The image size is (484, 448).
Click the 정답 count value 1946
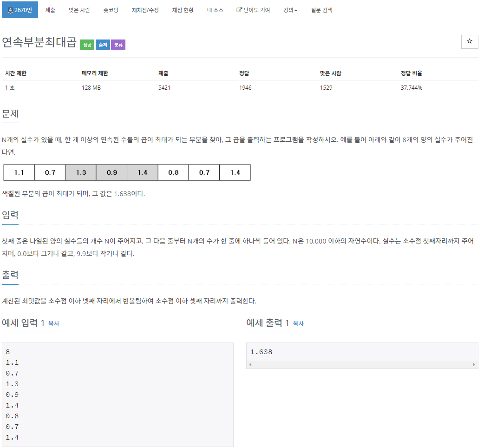245,88
